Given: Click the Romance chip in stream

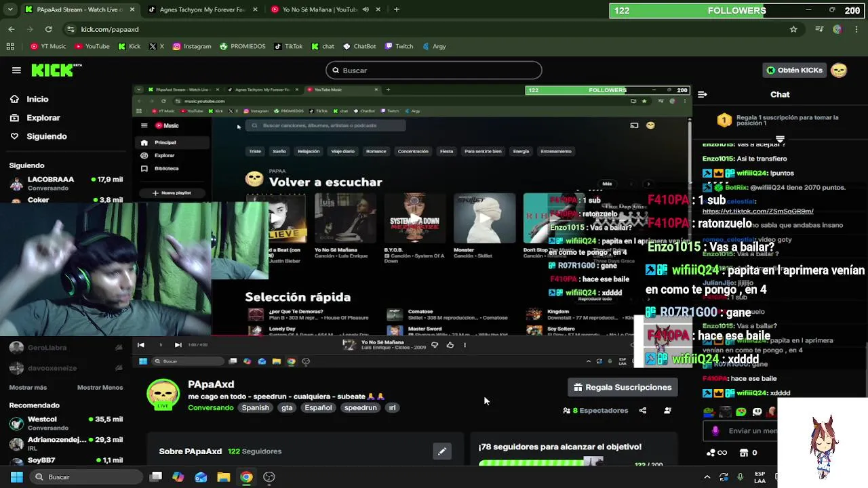Looking at the screenshot, I should coord(376,151).
